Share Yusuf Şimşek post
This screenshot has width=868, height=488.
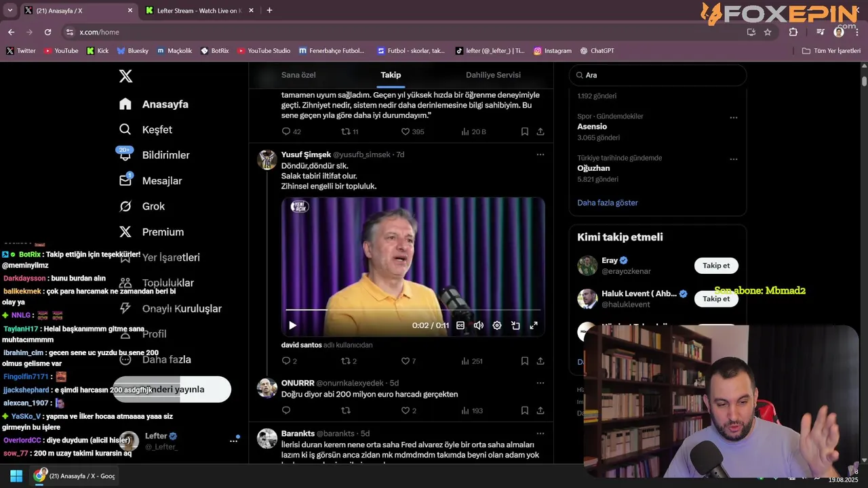[540, 361]
